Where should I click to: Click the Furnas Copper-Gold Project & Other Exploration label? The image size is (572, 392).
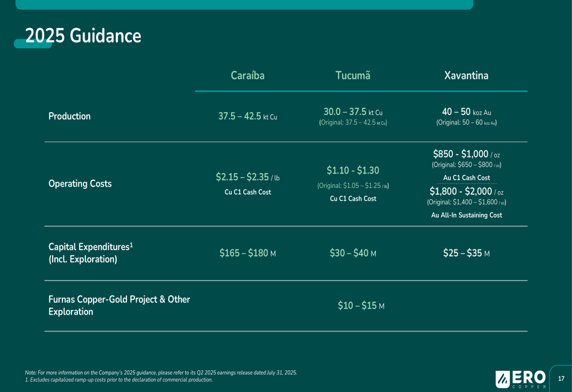[x=120, y=306]
